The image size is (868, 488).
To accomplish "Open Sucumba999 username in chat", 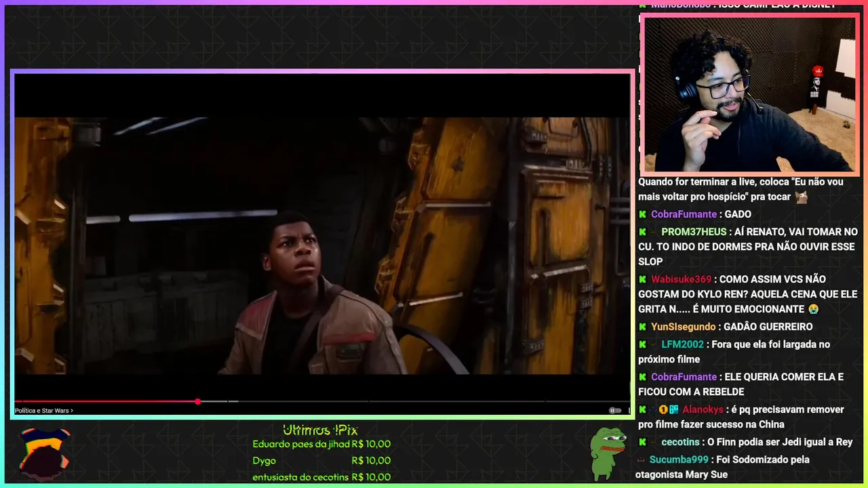I will pos(679,460).
